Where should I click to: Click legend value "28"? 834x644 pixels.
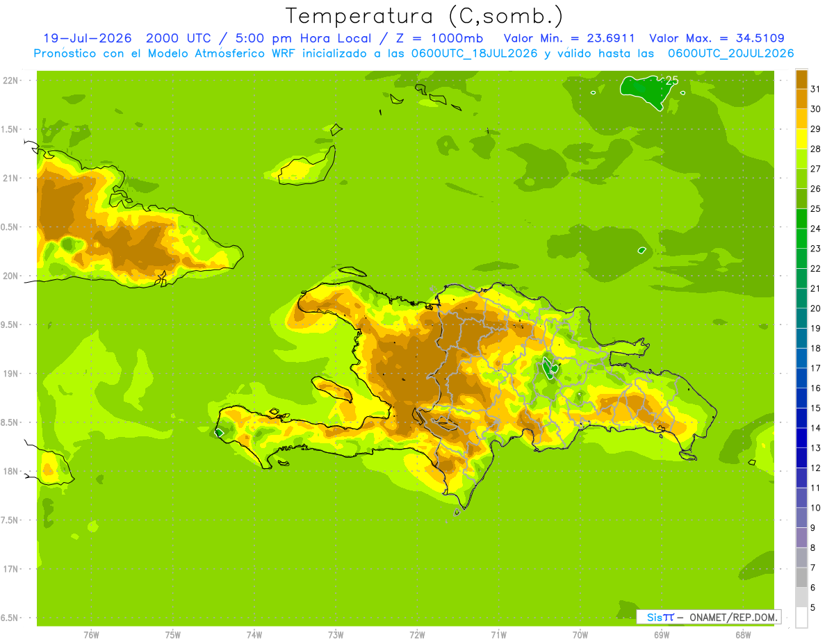(816, 149)
